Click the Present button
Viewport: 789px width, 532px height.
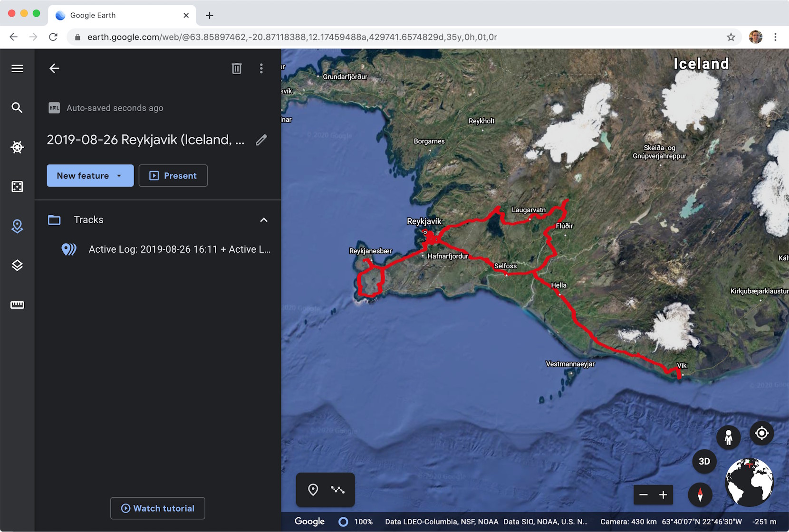click(x=173, y=176)
